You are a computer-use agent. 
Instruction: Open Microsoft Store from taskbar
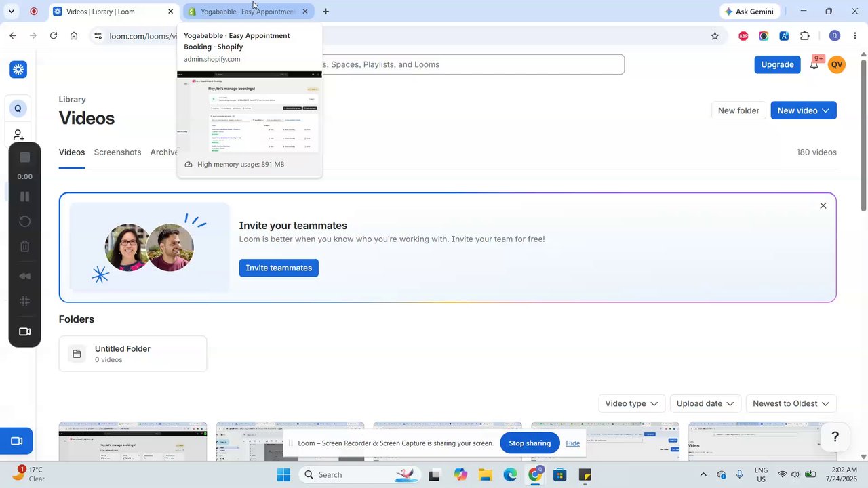pyautogui.click(x=560, y=474)
